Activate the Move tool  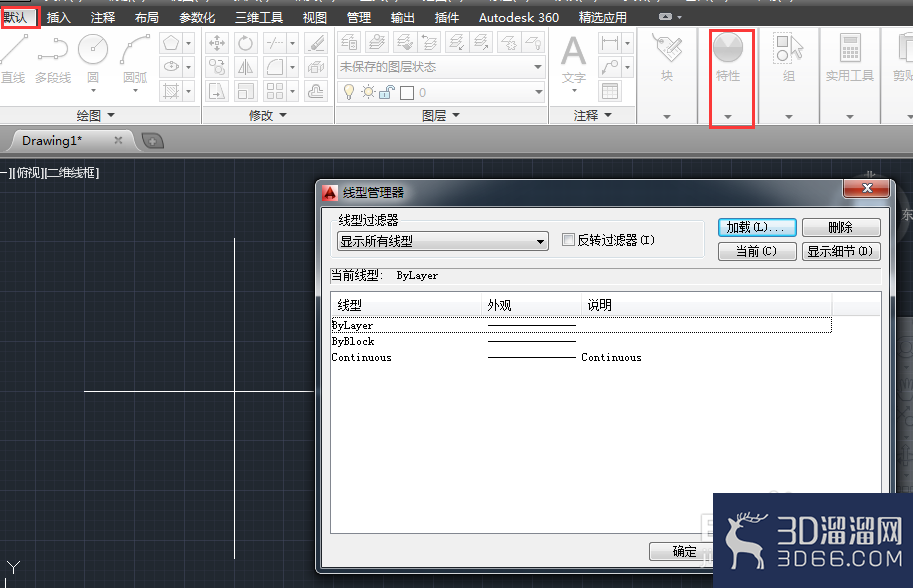[217, 43]
